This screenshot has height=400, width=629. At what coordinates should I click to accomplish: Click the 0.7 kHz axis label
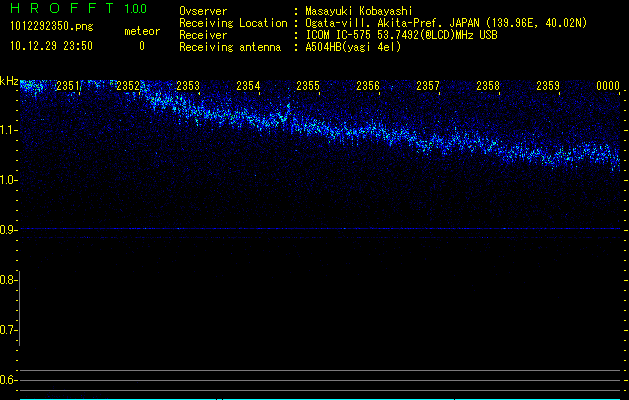point(7,330)
